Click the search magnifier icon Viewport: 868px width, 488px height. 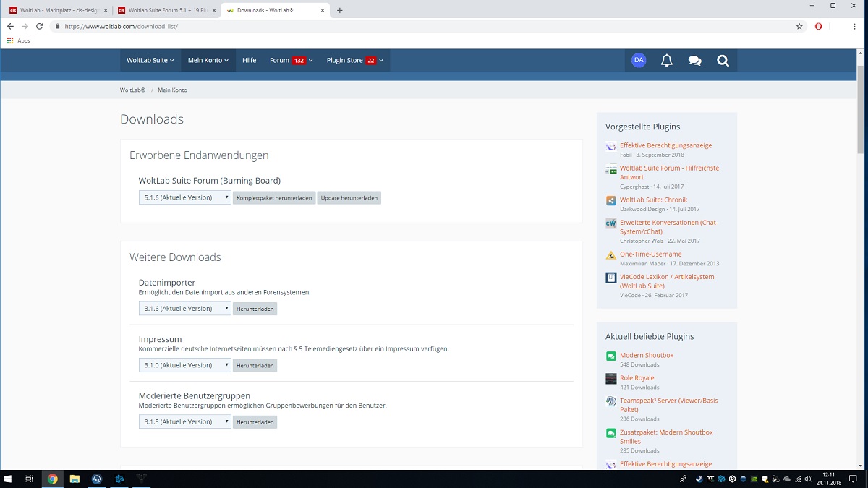coord(723,61)
